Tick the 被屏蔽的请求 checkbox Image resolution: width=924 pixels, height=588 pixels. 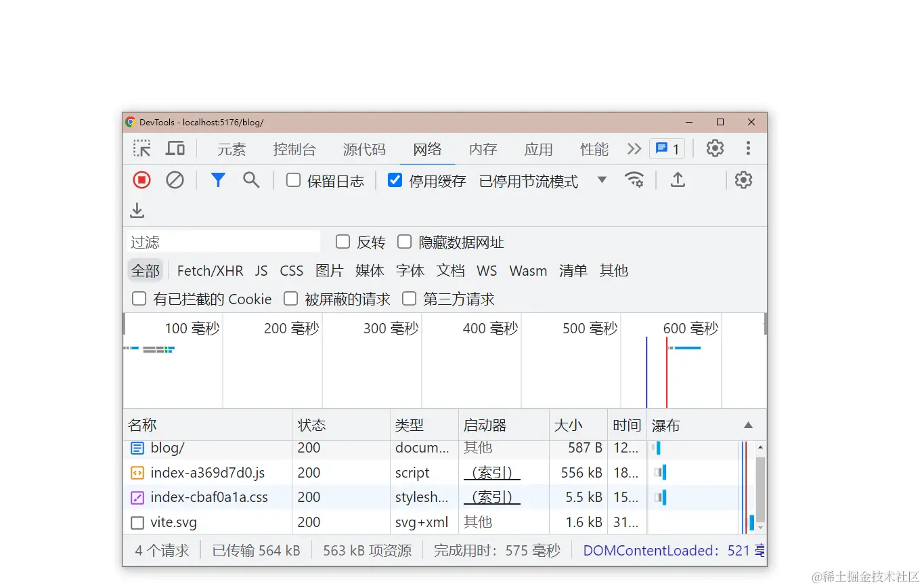pyautogui.click(x=290, y=299)
